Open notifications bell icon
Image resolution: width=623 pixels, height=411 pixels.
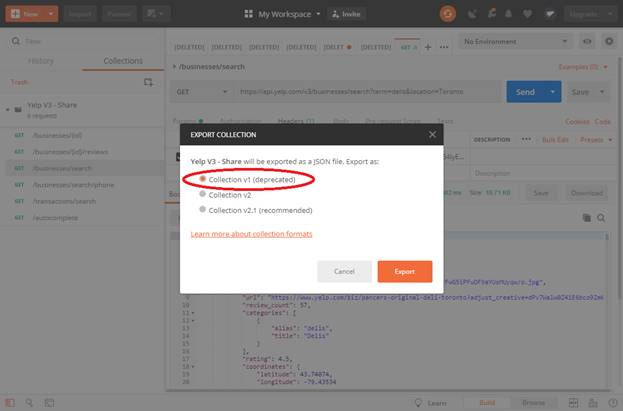pyautogui.click(x=509, y=14)
